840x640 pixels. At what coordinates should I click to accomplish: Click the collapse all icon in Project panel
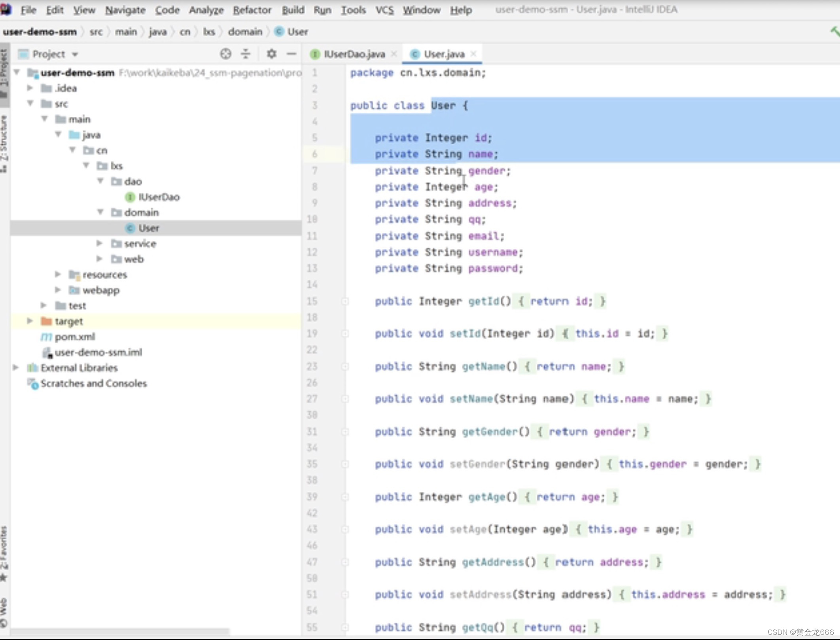(x=246, y=54)
